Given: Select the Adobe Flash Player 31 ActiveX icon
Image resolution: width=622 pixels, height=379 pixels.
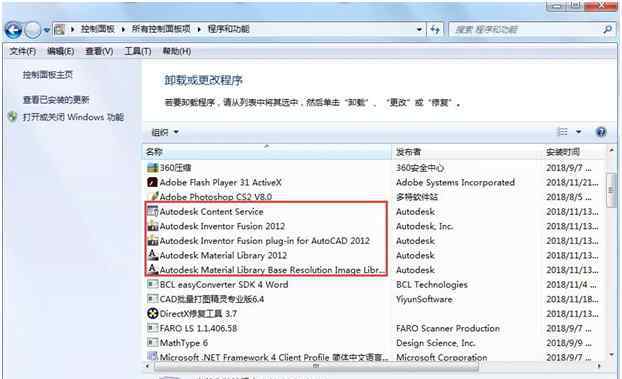Looking at the screenshot, I should point(152,182).
